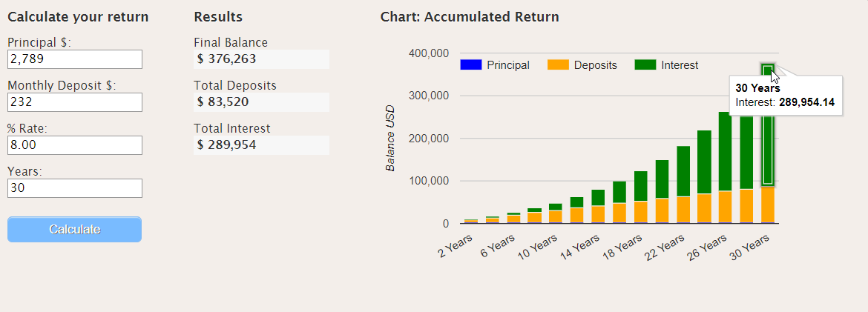Screen dimensions: 868x312
Task: Click the 22 Years interest bar segment
Action: [x=683, y=171]
